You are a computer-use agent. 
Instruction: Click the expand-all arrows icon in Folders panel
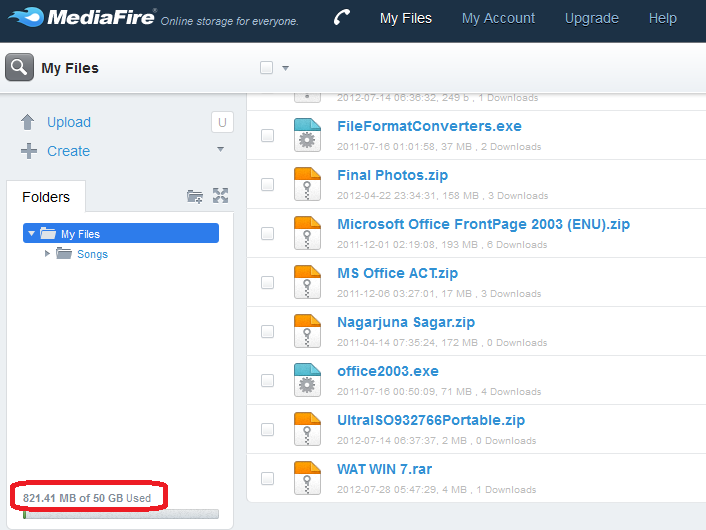coord(221,195)
